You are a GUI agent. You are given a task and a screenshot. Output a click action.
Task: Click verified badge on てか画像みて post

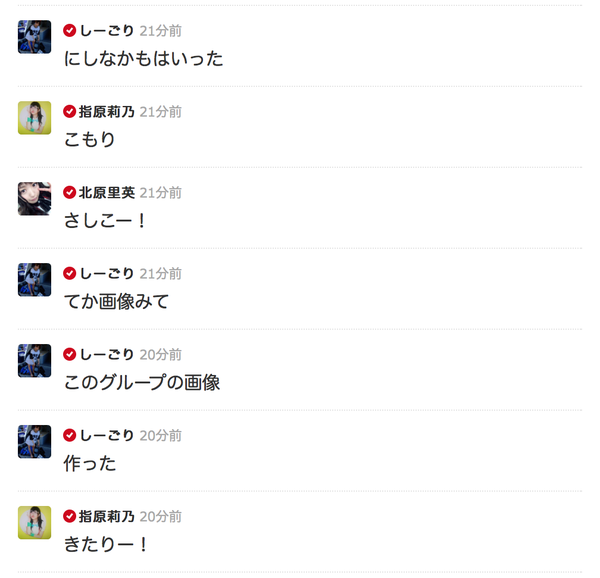pos(69,274)
